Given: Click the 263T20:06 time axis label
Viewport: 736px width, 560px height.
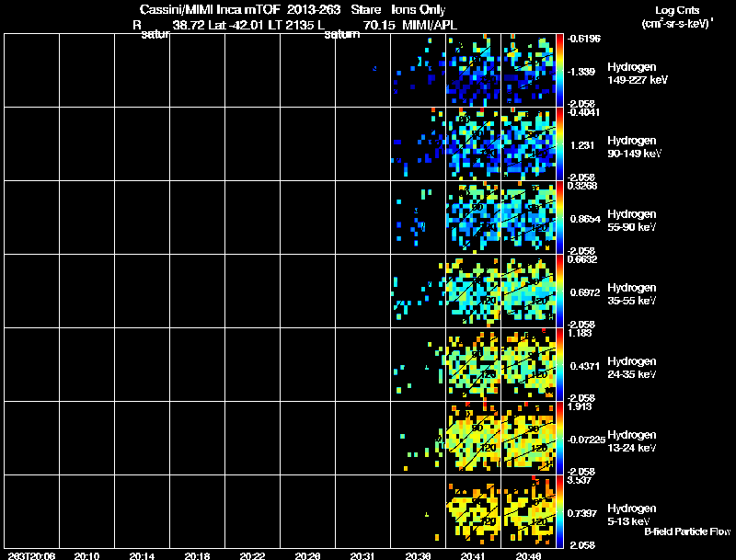Looking at the screenshot, I should [x=32, y=556].
